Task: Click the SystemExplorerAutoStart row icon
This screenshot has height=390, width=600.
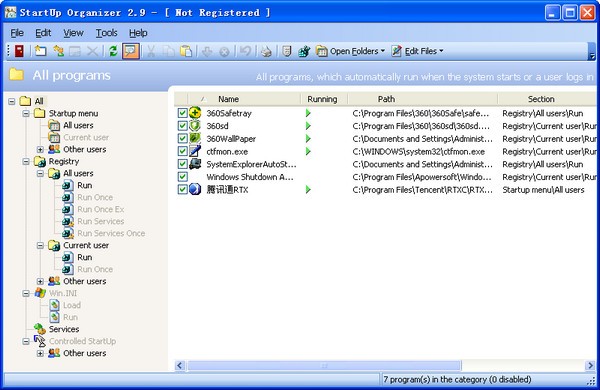Action: click(195, 164)
